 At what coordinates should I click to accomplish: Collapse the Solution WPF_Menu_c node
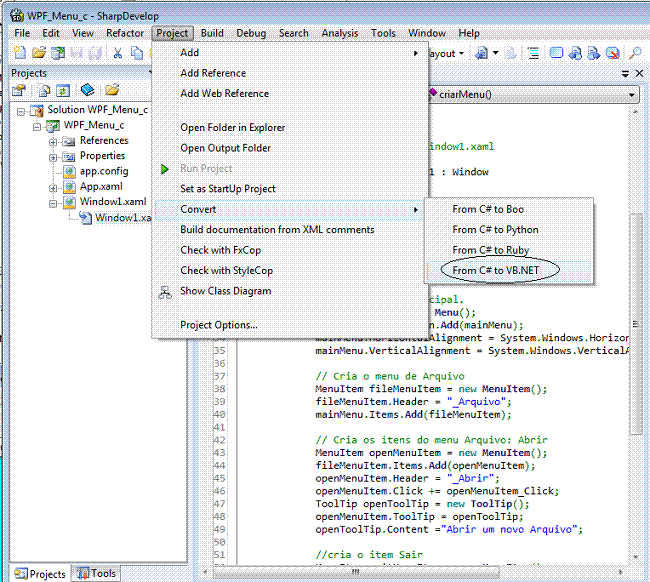pos(21,111)
